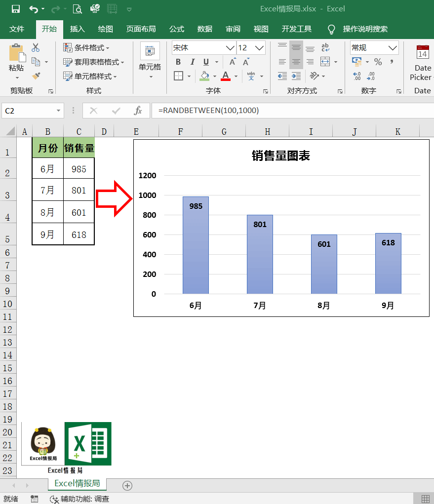This screenshot has width=434, height=504.
Task: Open the number format 常规 dropdown
Action: 392,48
